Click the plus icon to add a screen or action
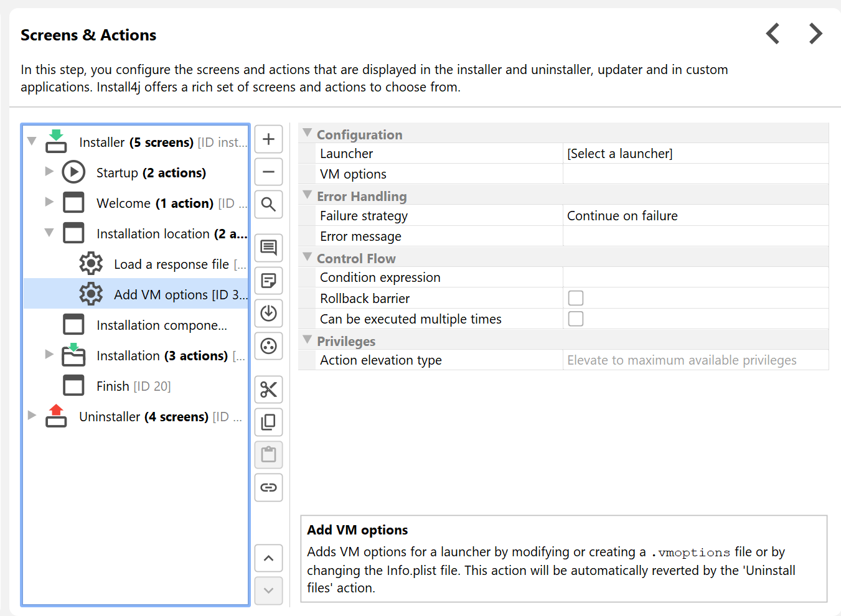 tap(268, 139)
